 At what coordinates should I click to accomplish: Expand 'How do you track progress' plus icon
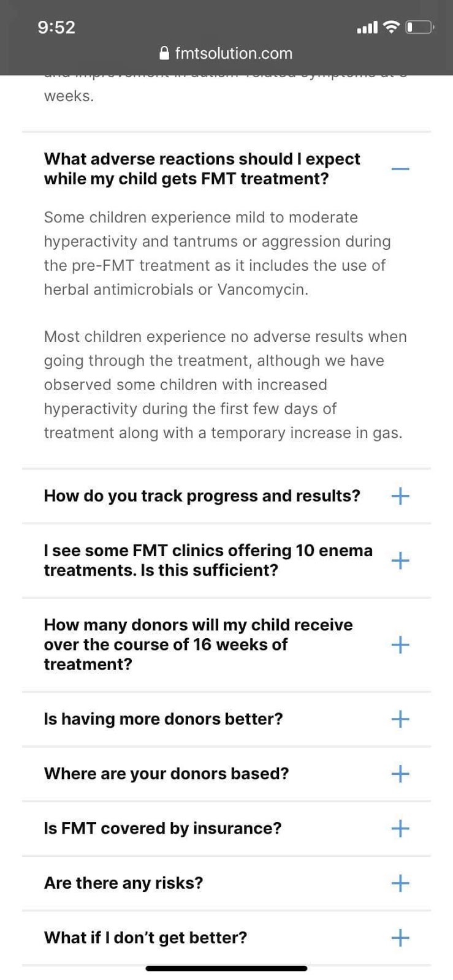(400, 496)
